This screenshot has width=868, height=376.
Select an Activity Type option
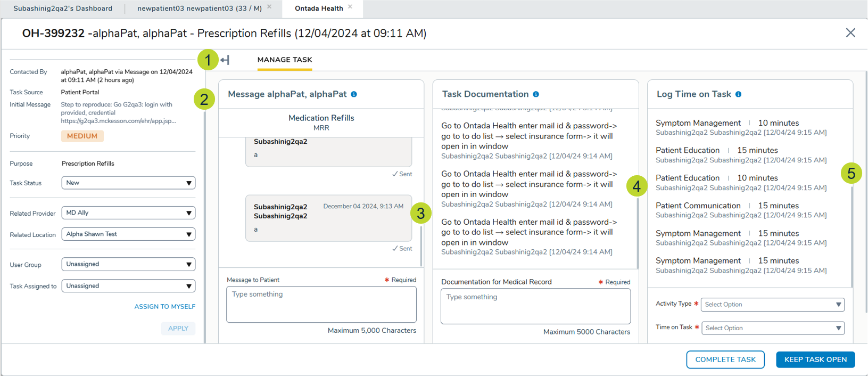pyautogui.click(x=772, y=305)
